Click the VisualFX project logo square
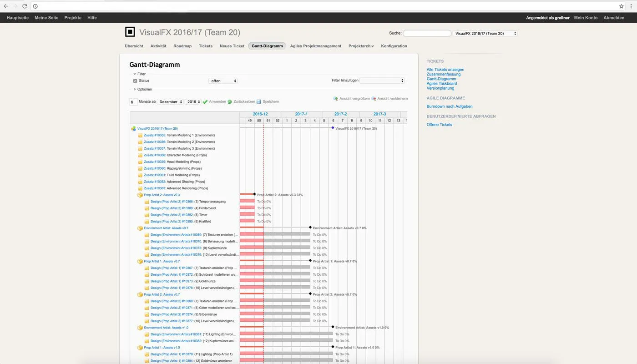637x364 pixels. [x=130, y=32]
